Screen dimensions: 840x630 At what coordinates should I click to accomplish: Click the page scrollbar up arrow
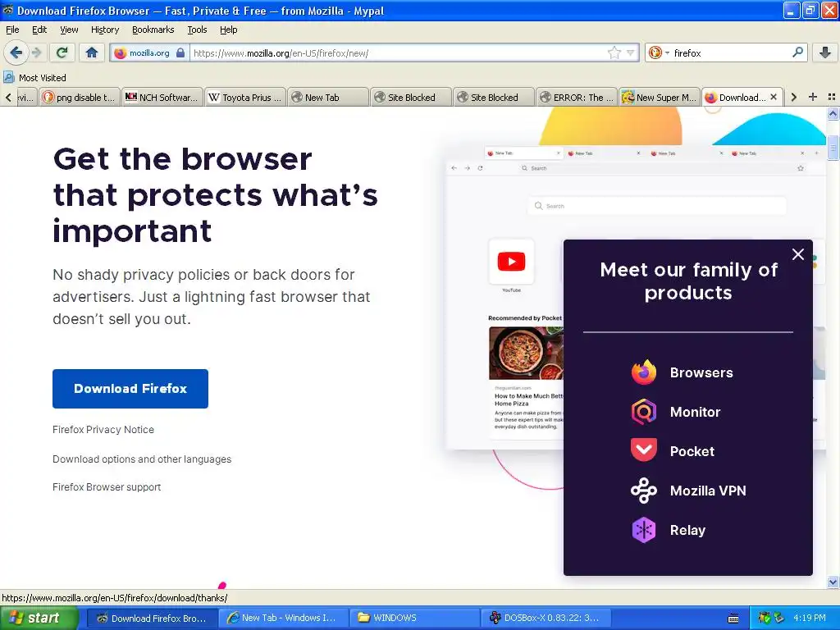pyautogui.click(x=833, y=113)
